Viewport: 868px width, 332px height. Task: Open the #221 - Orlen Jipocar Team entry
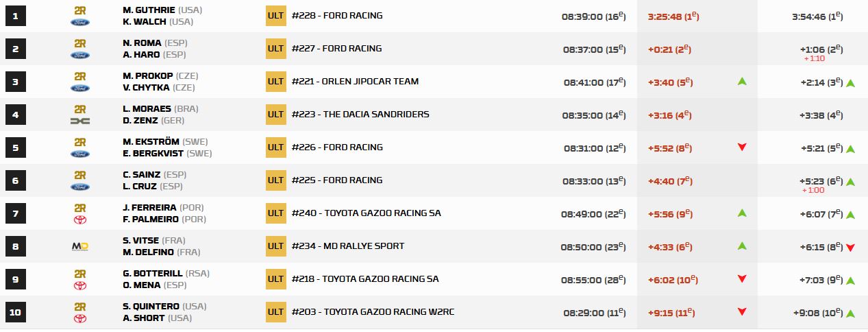(x=355, y=82)
